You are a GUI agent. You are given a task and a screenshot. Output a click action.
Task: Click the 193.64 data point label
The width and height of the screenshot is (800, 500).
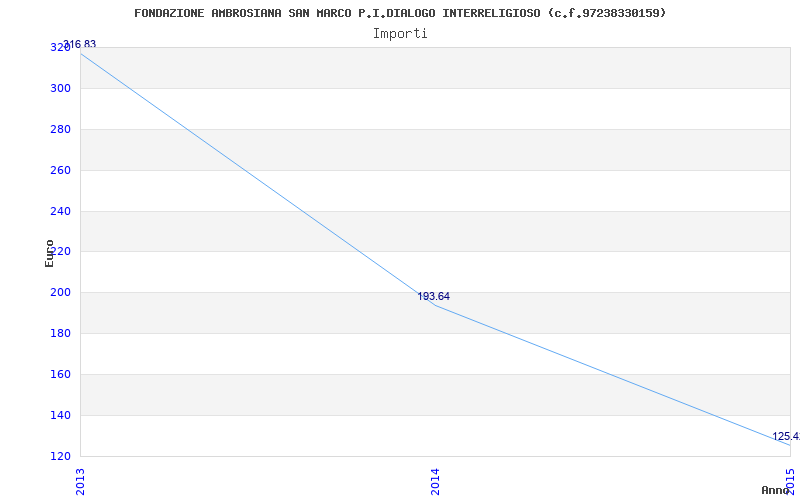pos(434,296)
